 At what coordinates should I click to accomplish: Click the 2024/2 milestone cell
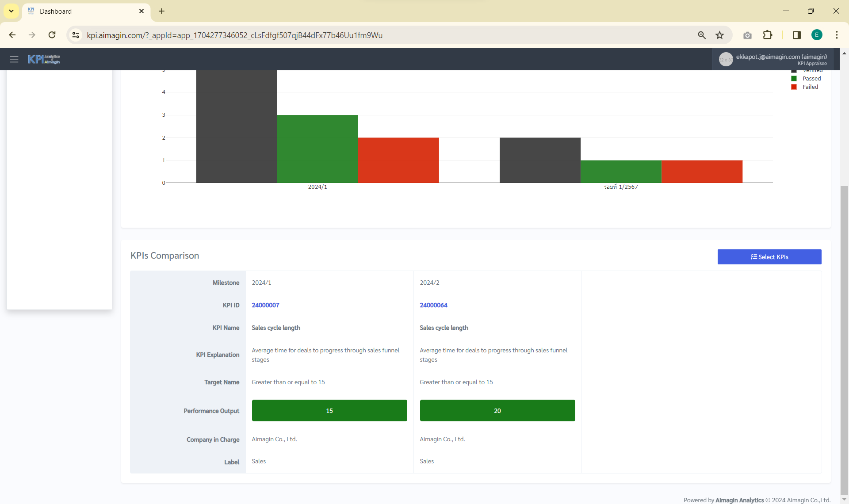point(429,283)
